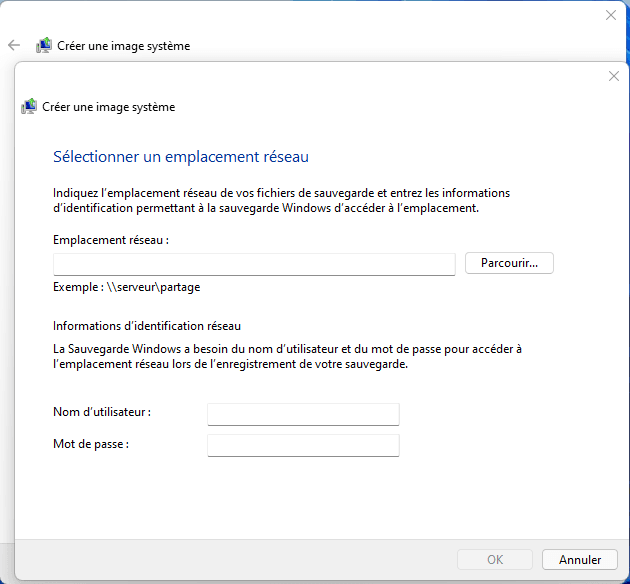Click the example text \\serveur\partage
Viewport: 630px width, 584px height.
click(127, 287)
